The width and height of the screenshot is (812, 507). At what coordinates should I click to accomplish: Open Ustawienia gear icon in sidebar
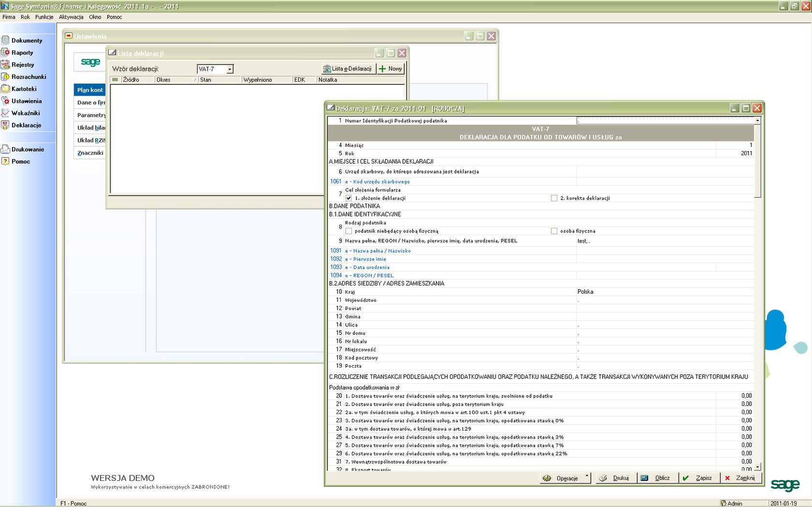pyautogui.click(x=5, y=101)
